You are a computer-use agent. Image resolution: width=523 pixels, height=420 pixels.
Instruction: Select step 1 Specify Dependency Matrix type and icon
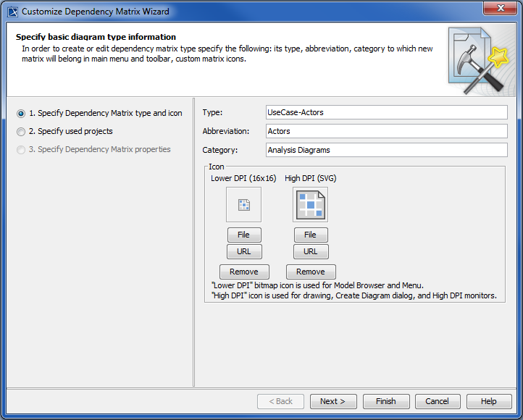(99, 114)
